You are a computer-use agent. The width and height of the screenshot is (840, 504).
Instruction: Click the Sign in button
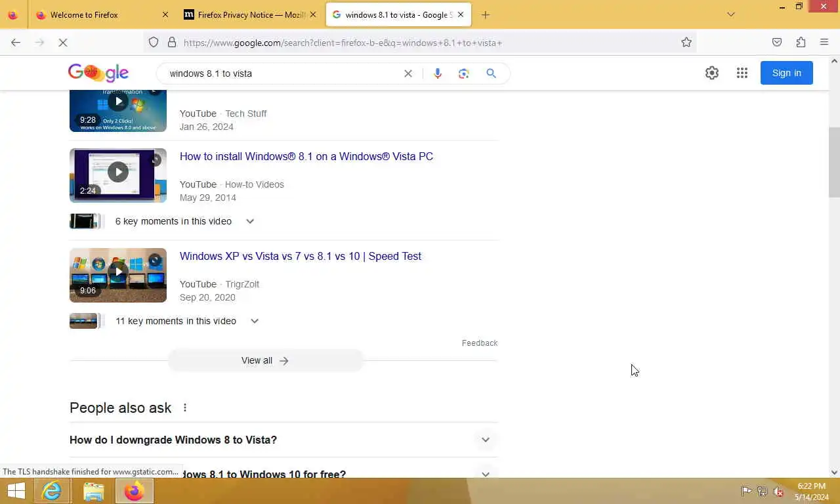[x=787, y=73]
